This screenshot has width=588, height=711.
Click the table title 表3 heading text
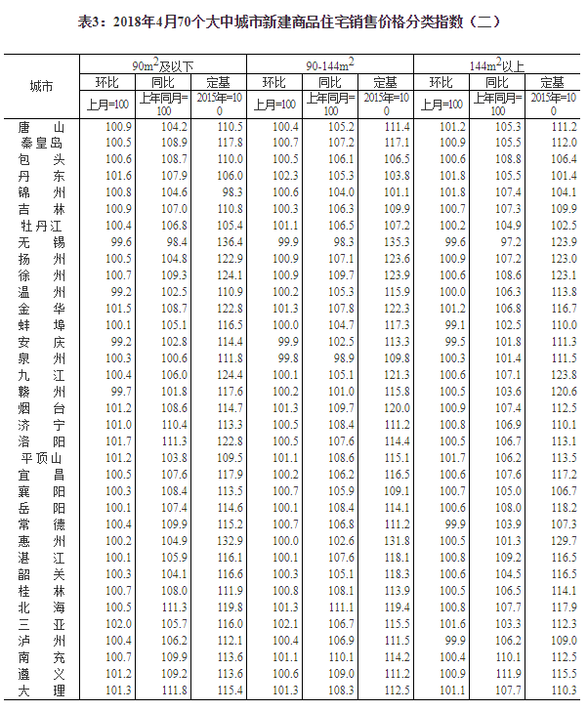(x=293, y=19)
